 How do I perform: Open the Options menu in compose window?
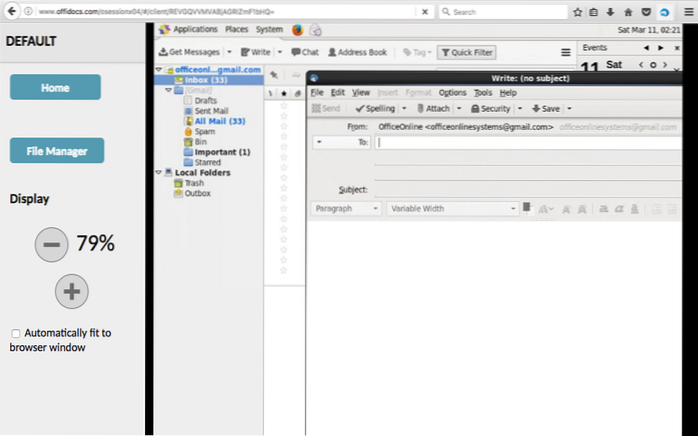point(452,92)
